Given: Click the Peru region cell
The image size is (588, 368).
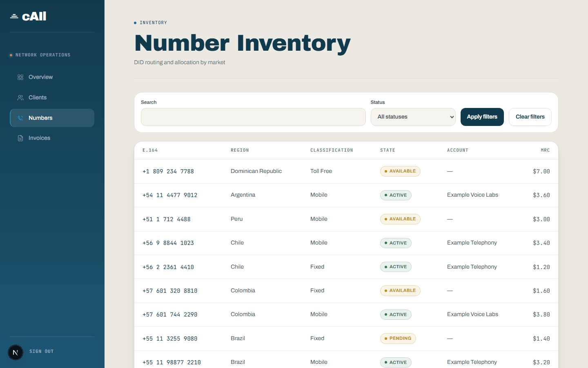Looking at the screenshot, I should 236,219.
